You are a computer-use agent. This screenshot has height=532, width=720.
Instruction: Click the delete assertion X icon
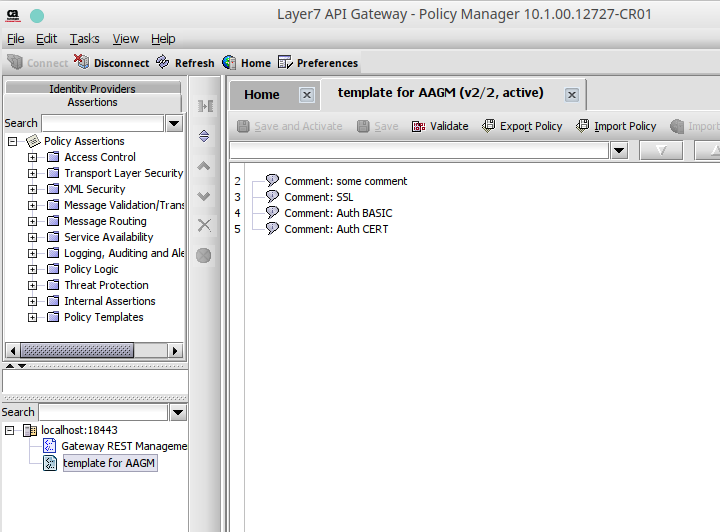[204, 225]
